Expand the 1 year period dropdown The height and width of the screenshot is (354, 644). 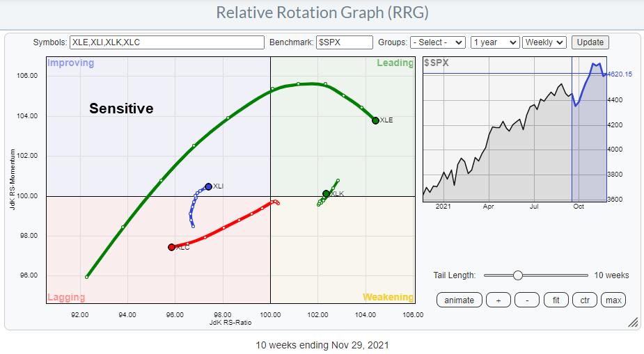coord(494,42)
